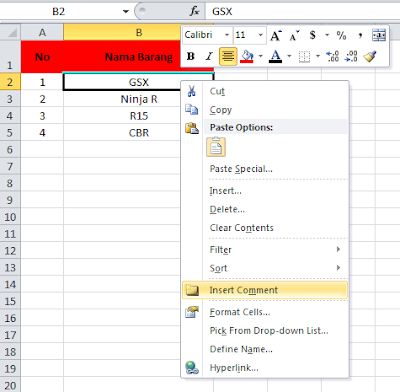Viewport: 400px width, 392px height.
Task: Choose Clear Contents
Action: point(265,228)
